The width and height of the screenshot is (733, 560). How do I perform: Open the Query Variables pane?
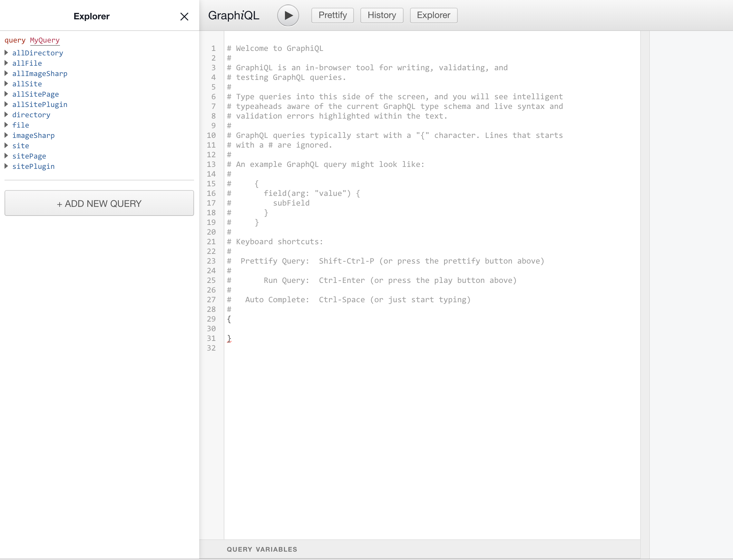(419, 549)
